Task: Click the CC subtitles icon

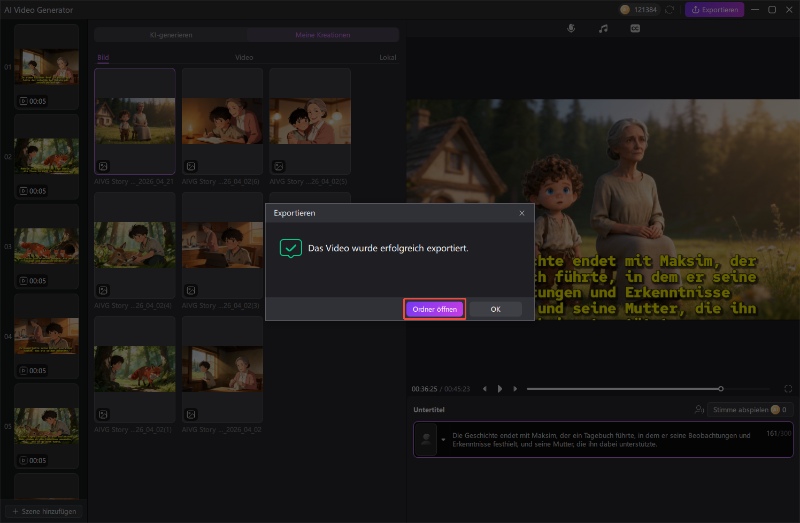Action: tap(634, 28)
